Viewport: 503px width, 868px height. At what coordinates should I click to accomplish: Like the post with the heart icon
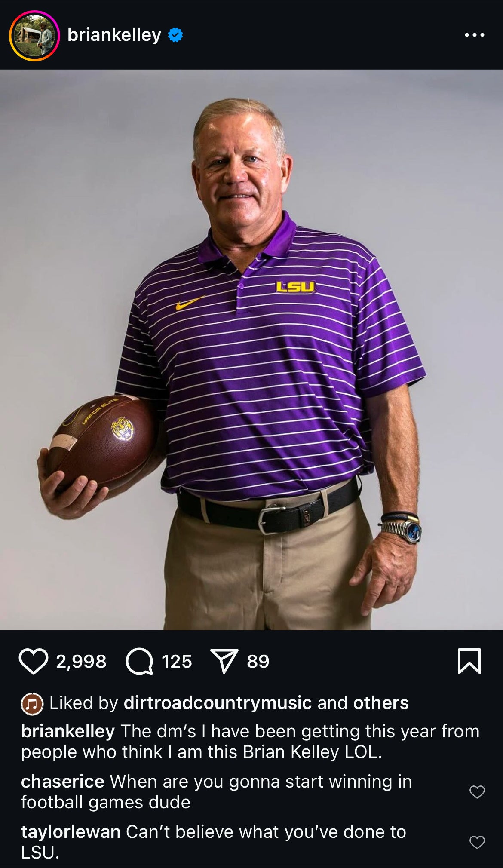click(x=33, y=661)
